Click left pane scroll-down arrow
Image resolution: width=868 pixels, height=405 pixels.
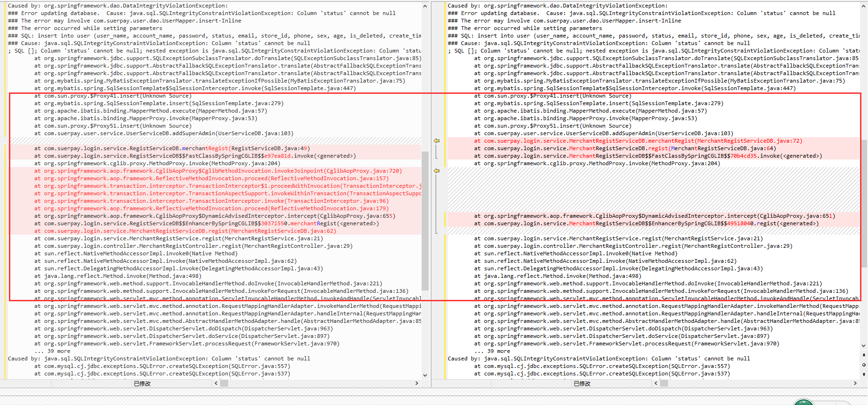click(x=425, y=375)
